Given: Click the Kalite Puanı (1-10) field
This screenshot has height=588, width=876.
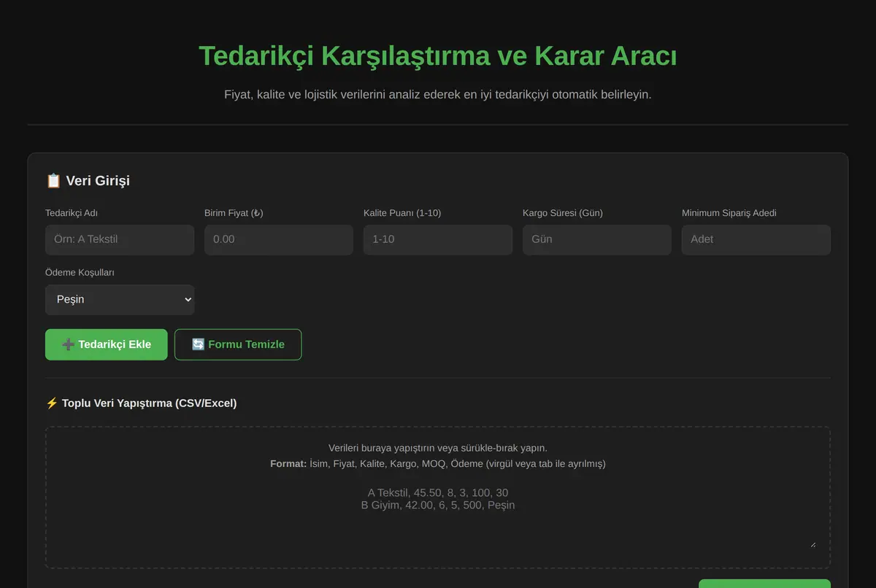Looking at the screenshot, I should point(438,239).
